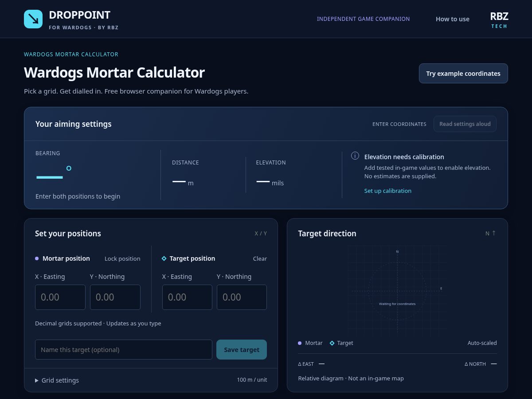Click the DROPPOINT title text
Screen dimensions: 532x399
[x=79, y=15]
